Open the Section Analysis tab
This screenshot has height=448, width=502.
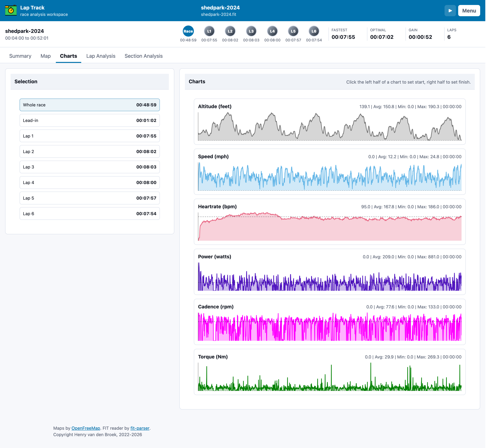point(143,56)
